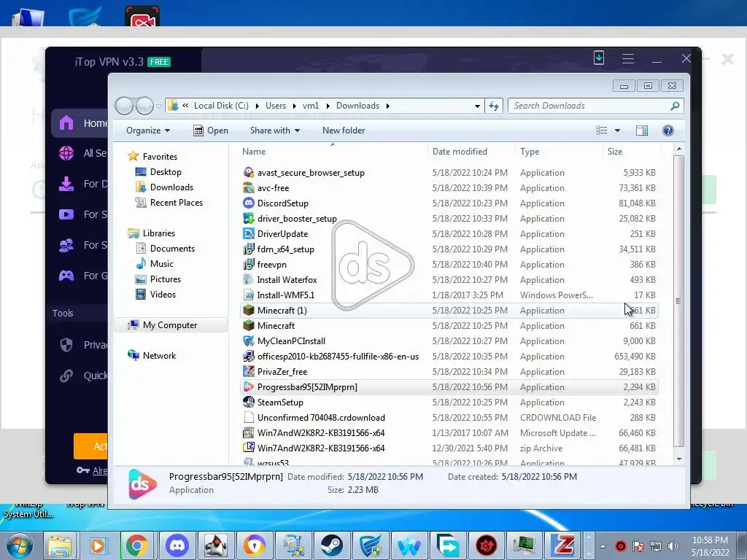747x560 pixels.
Task: Select My Computer in navigation pane
Action: click(169, 325)
